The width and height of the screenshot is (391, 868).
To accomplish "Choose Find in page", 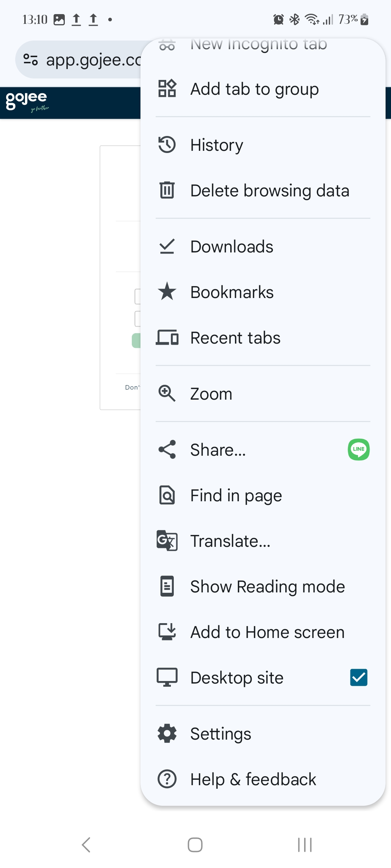I will pos(236,495).
